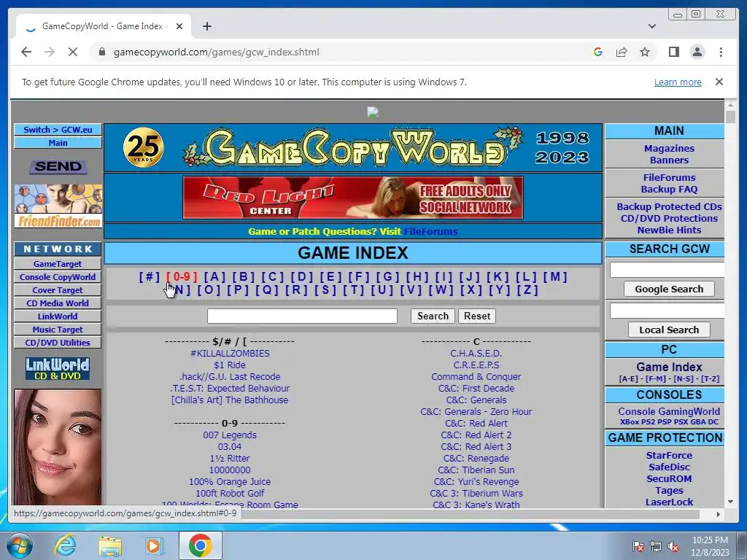Click the SEND logo
This screenshot has width=747, height=560.
click(x=58, y=166)
